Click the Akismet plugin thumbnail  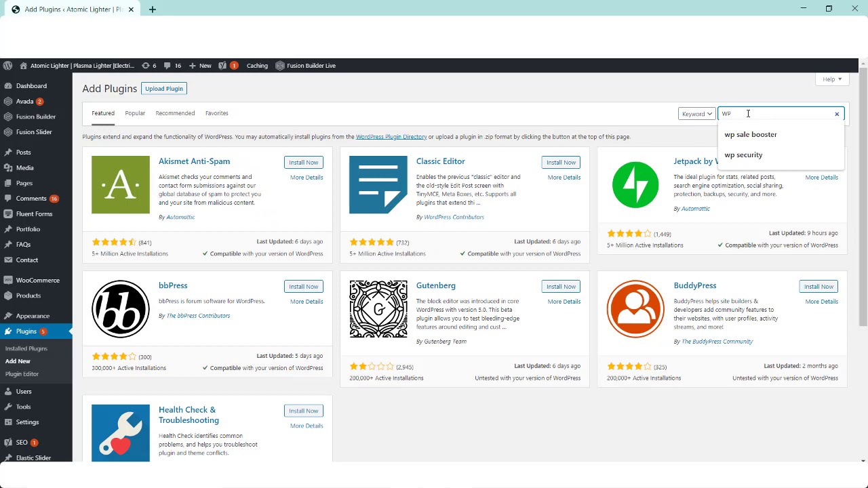pyautogui.click(x=121, y=185)
